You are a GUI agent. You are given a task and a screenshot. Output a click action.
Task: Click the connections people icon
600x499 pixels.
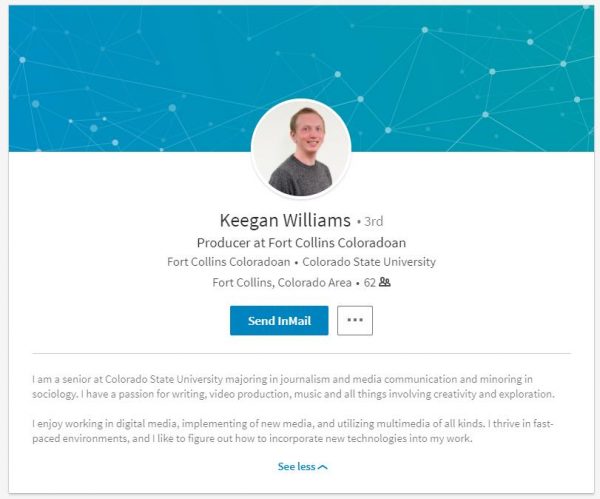[385, 283]
